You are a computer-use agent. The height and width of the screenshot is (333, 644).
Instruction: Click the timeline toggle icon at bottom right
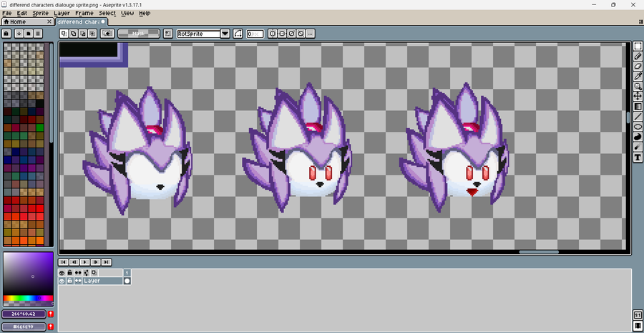tap(638, 327)
